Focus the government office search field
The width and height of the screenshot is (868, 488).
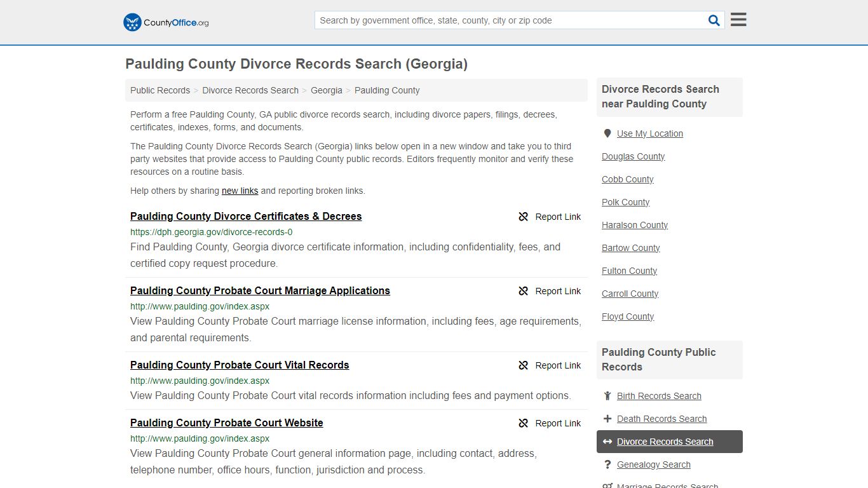click(x=512, y=20)
